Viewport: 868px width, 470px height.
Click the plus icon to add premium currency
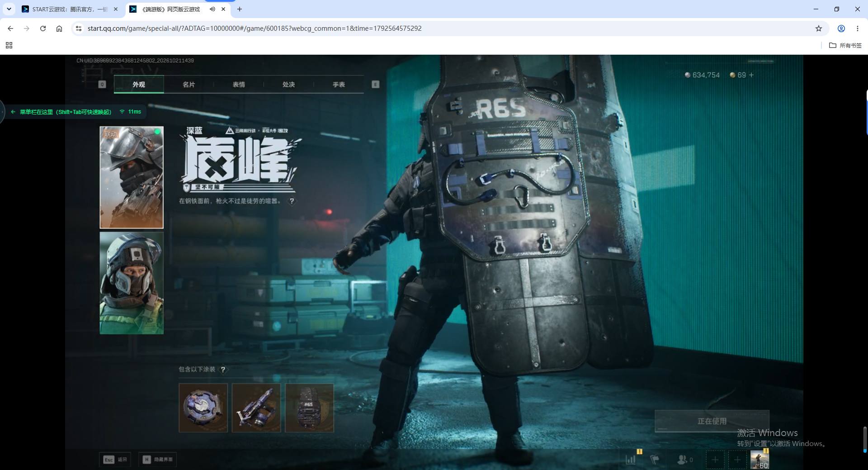(x=751, y=75)
